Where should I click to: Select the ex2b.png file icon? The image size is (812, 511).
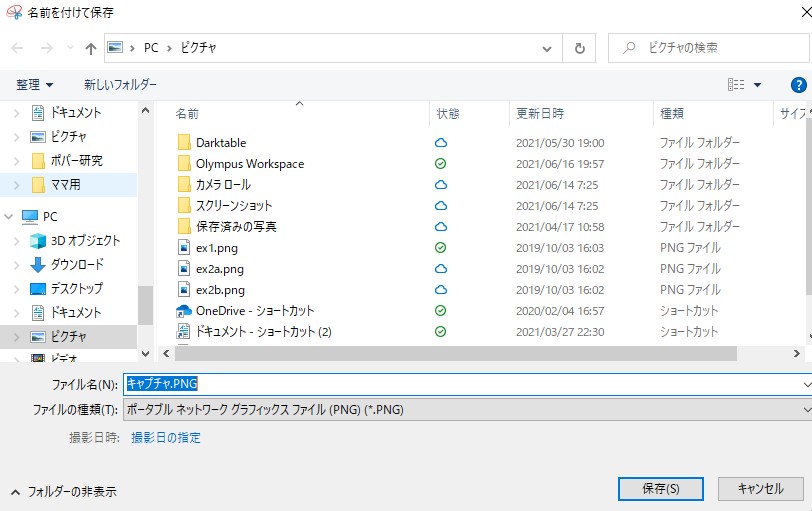pyautogui.click(x=184, y=289)
